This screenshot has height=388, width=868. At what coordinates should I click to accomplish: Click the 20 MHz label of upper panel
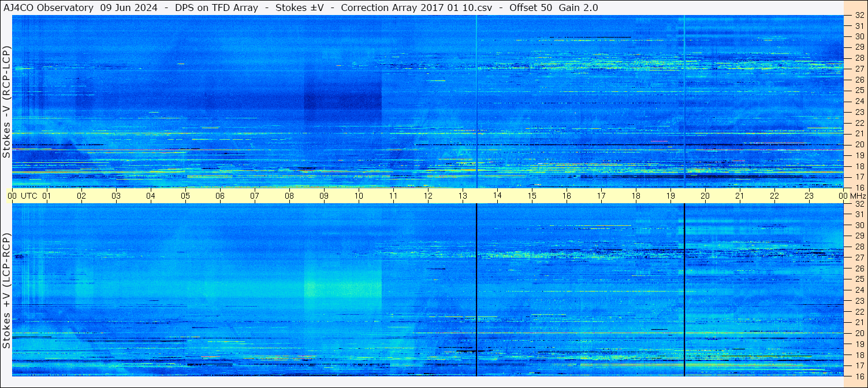[859, 144]
